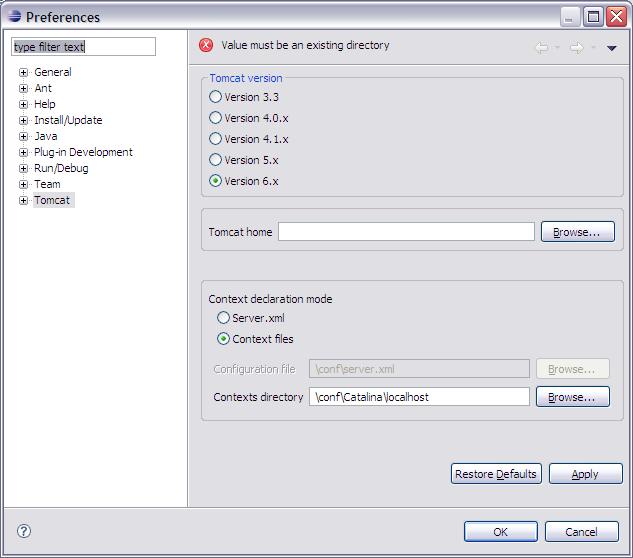633x558 pixels.
Task: Choose Context files declaration mode
Action: coord(223,338)
